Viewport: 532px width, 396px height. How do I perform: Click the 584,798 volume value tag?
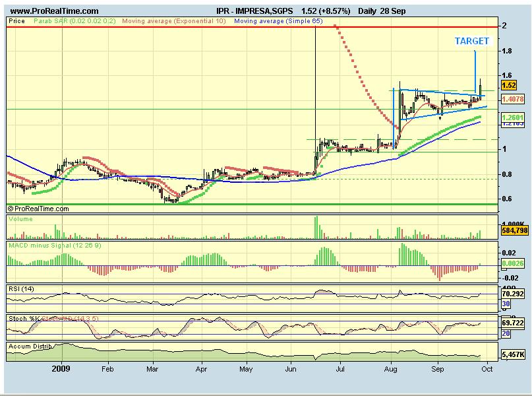(x=515, y=230)
